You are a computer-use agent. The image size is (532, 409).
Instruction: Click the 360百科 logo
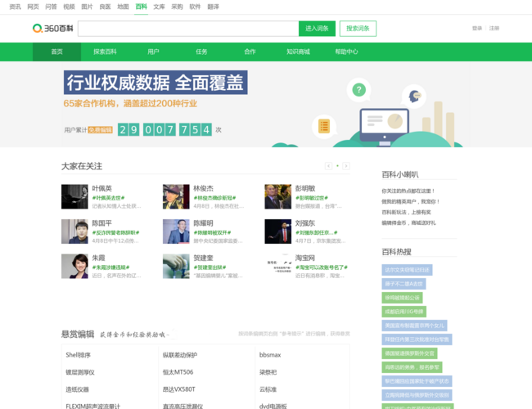[53, 28]
